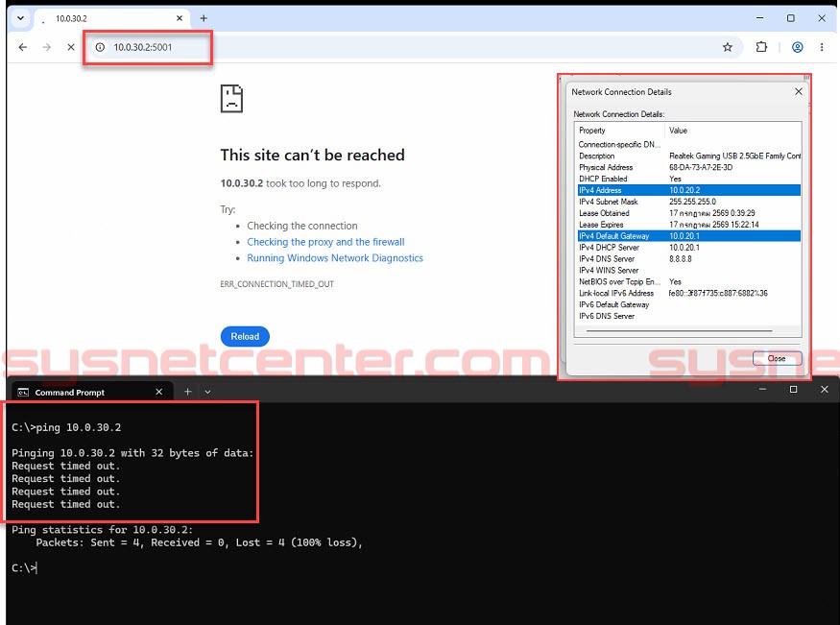Image resolution: width=840 pixels, height=625 pixels.
Task: Open the Chrome profile avatar icon
Action: click(x=797, y=47)
